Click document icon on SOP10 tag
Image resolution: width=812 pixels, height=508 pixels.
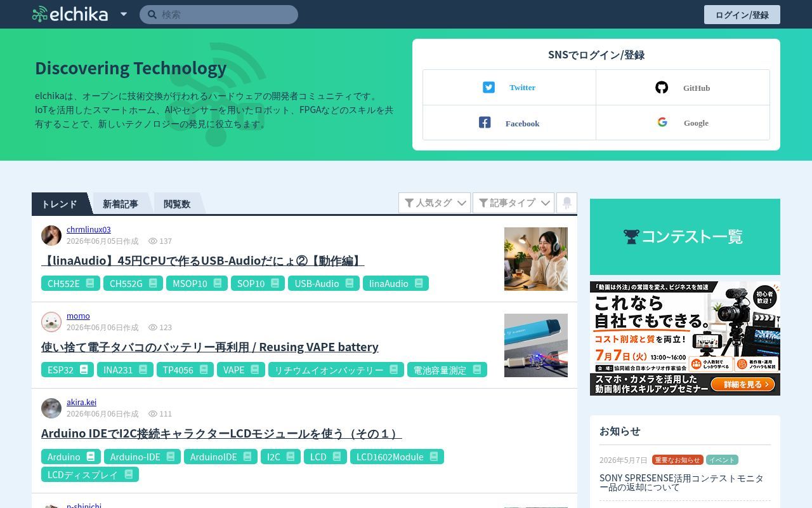(x=275, y=283)
